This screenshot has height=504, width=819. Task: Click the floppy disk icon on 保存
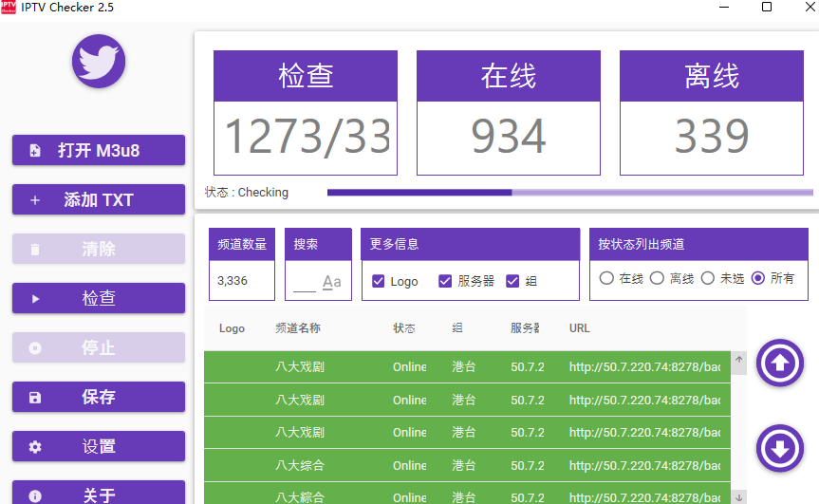point(36,398)
